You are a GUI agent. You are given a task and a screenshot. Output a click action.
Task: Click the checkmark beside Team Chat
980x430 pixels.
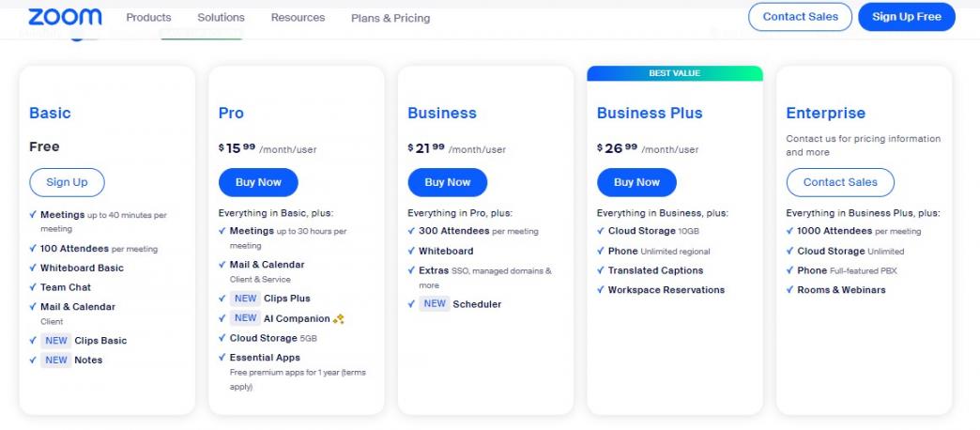click(33, 287)
